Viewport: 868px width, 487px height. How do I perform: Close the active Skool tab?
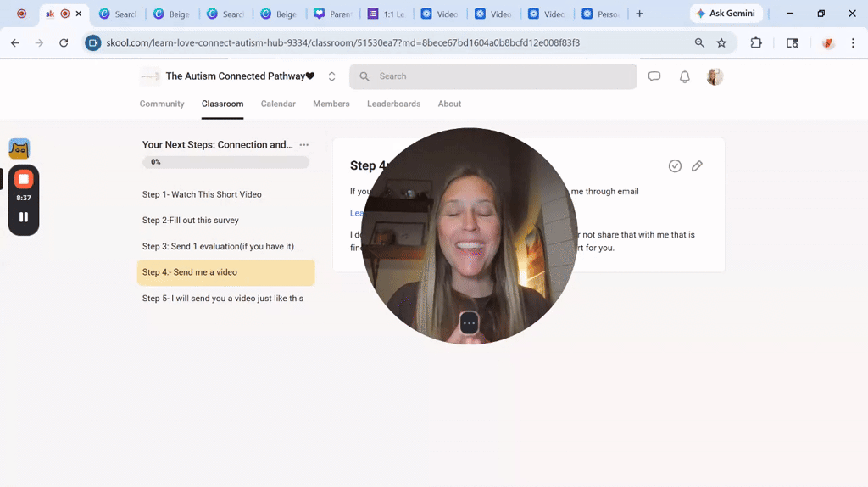tap(79, 14)
